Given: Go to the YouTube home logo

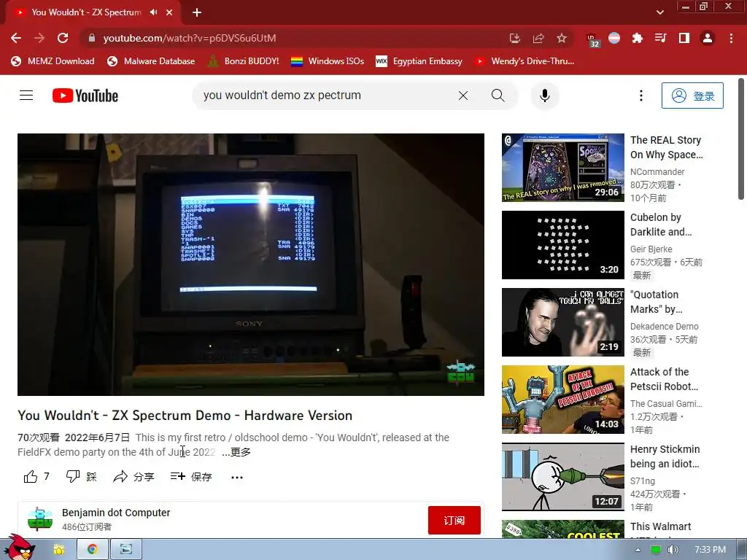Looking at the screenshot, I should click(85, 96).
